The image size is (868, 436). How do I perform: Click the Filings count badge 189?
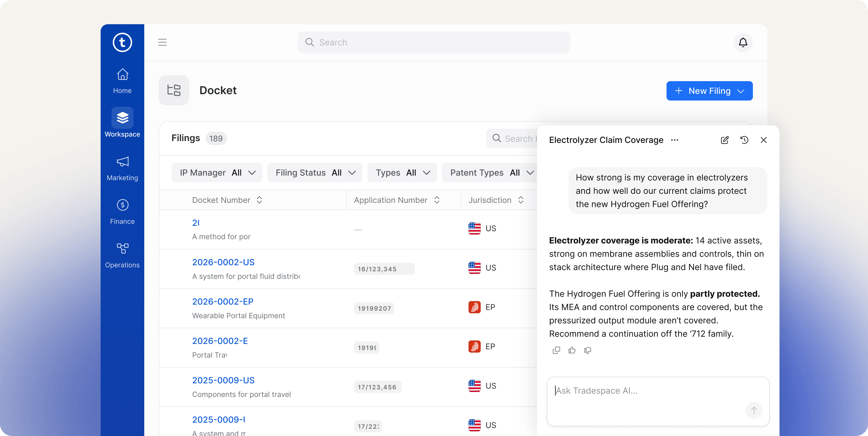click(x=216, y=139)
